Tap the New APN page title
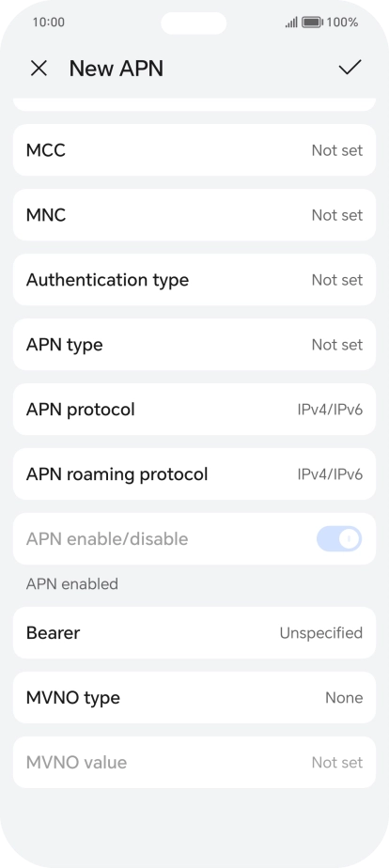Viewport: 389px width, 868px height. click(117, 69)
